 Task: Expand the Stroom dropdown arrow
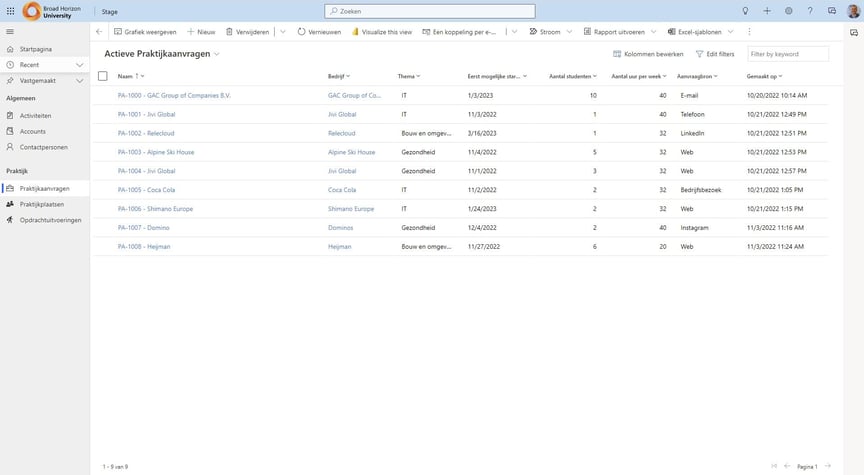(569, 32)
